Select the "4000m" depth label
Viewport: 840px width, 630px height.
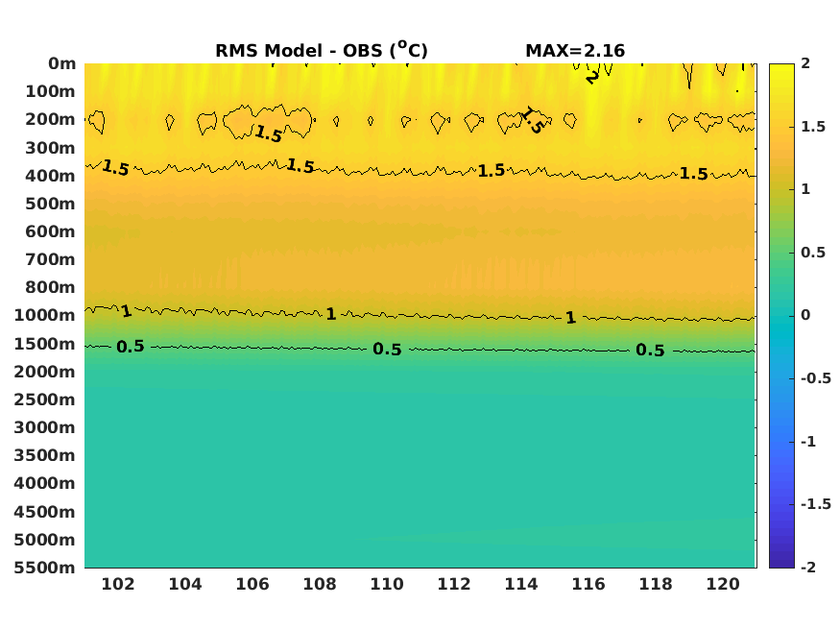45,483
